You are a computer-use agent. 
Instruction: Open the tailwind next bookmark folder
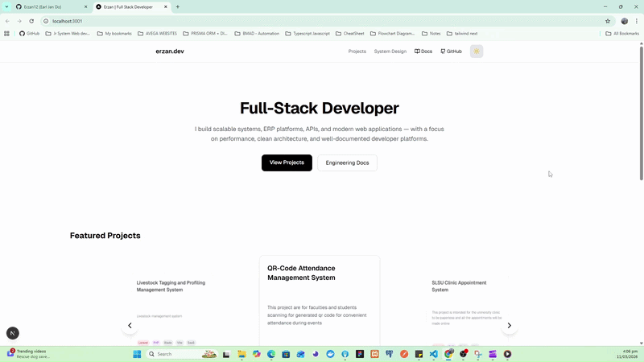[462, 34]
